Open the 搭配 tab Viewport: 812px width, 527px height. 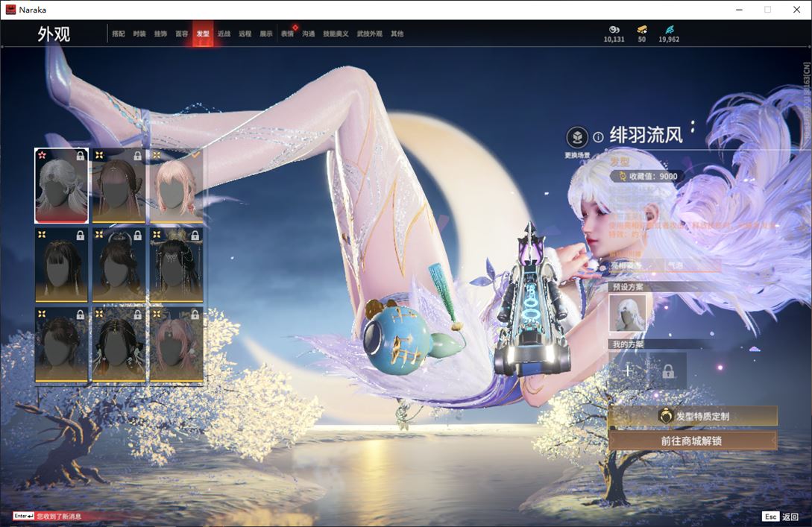pyautogui.click(x=119, y=34)
